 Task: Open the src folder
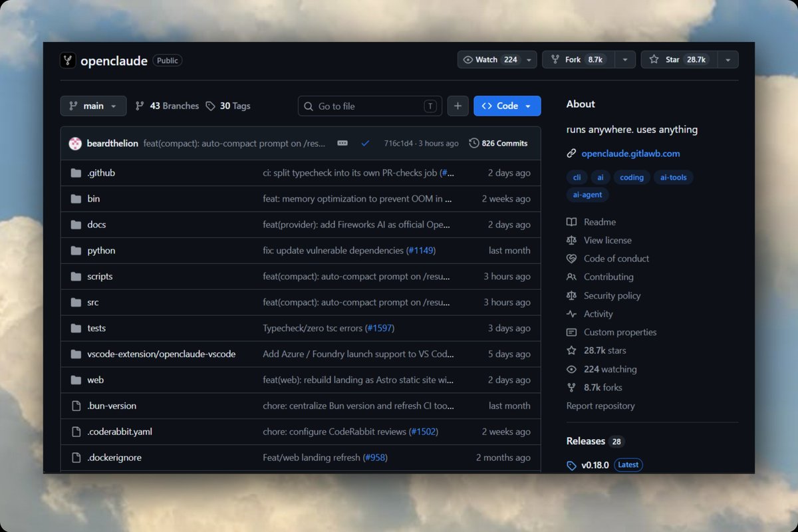(93, 303)
